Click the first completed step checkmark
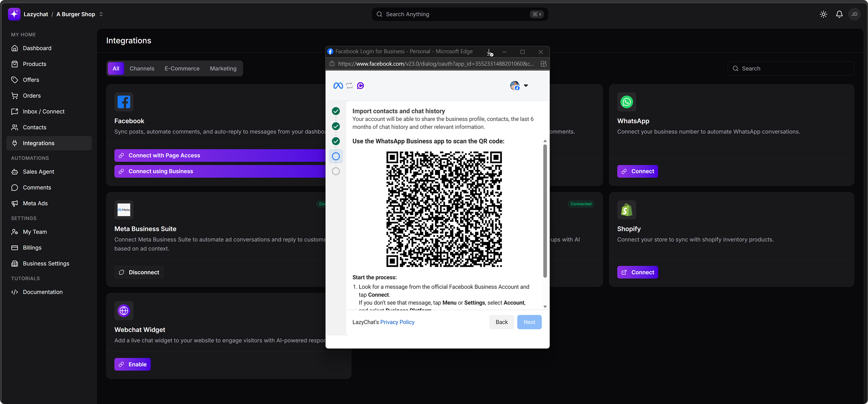Image resolution: width=868 pixels, height=404 pixels. point(336,111)
